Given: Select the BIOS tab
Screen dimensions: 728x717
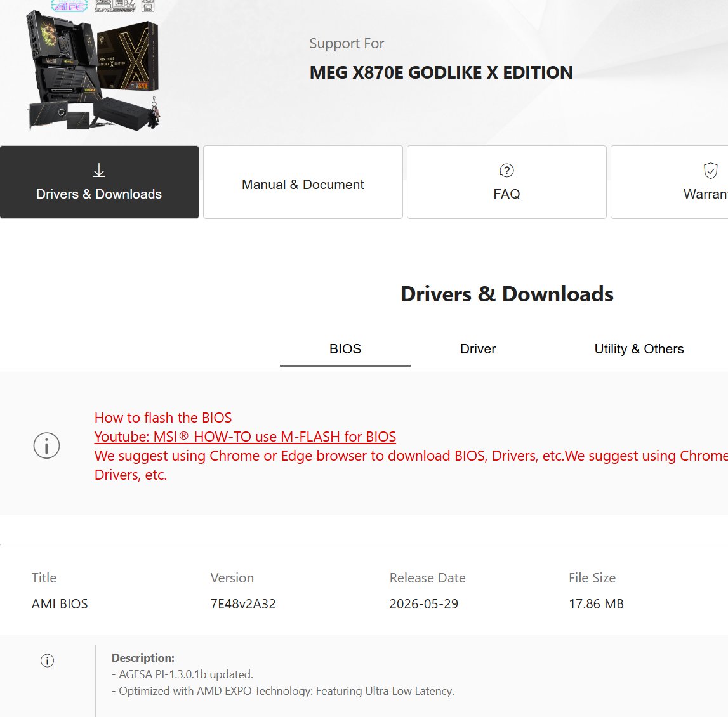Looking at the screenshot, I should pos(345,349).
